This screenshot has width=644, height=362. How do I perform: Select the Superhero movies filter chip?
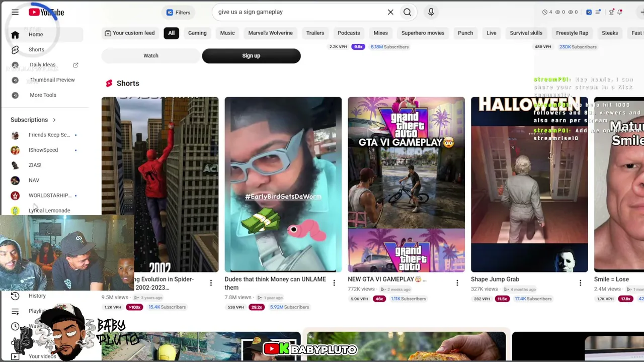click(x=423, y=33)
